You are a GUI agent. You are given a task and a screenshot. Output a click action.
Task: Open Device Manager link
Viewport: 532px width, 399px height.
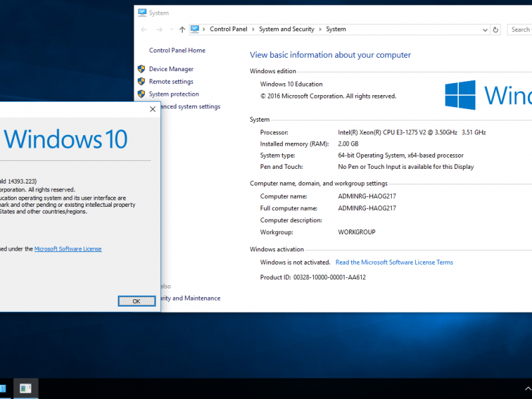click(171, 69)
